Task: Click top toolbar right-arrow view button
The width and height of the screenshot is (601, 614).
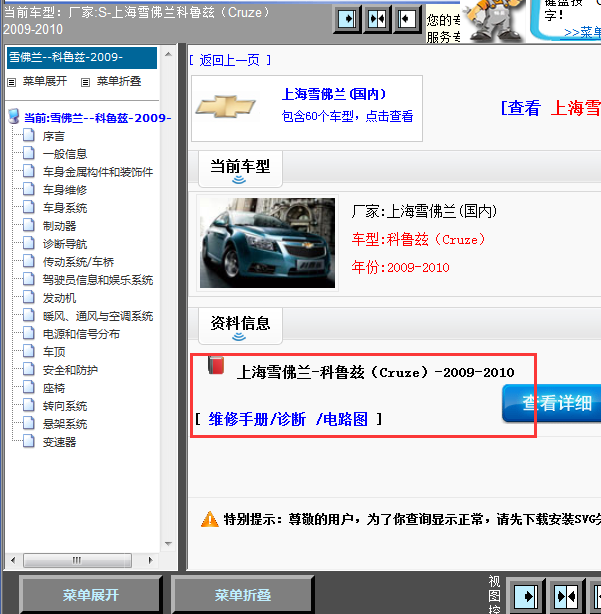Action: coord(347,19)
